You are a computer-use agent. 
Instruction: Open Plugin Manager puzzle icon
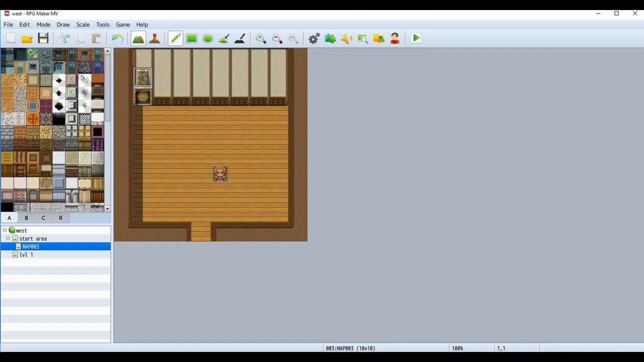tap(330, 38)
